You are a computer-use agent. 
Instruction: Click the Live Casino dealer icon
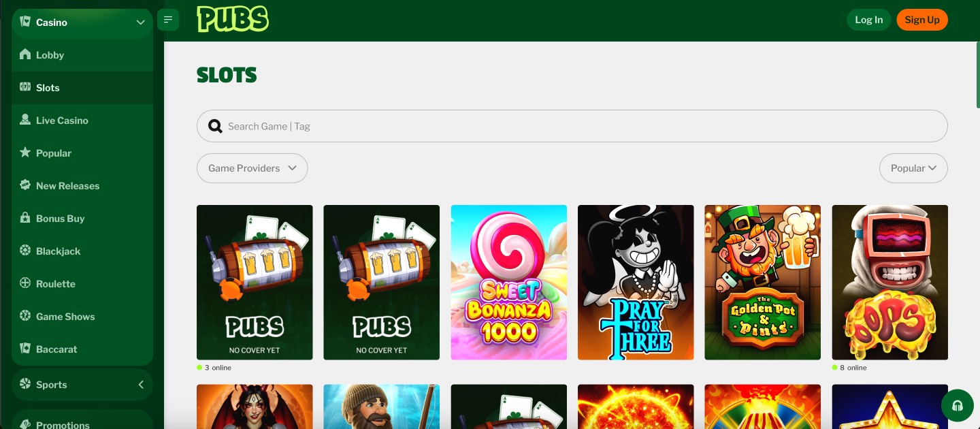[25, 120]
